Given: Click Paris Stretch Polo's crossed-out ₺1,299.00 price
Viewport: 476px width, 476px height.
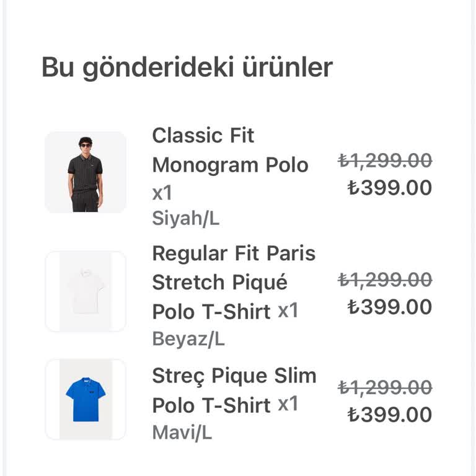Looking at the screenshot, I should [385, 281].
